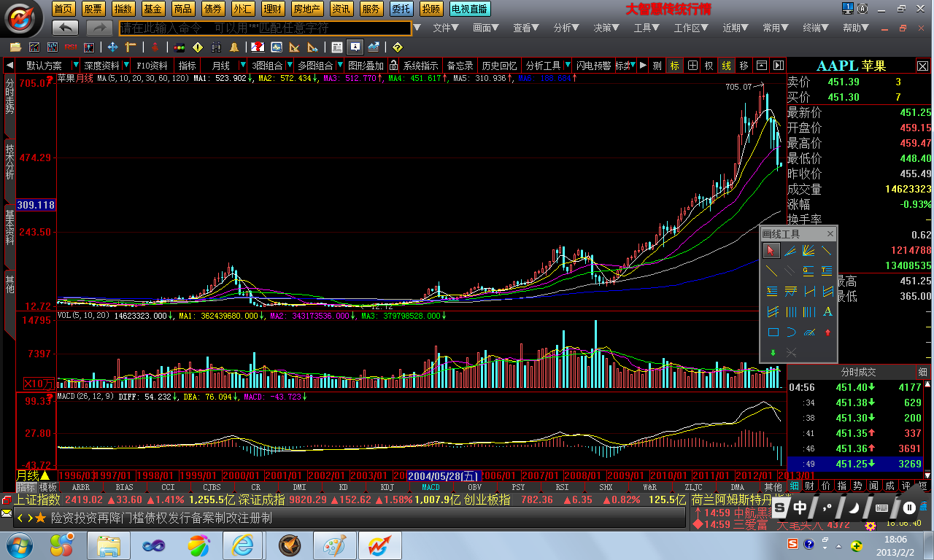This screenshot has width=934, height=560.
Task: Click the triangle ruler measuring icon
Action: [x=295, y=47]
